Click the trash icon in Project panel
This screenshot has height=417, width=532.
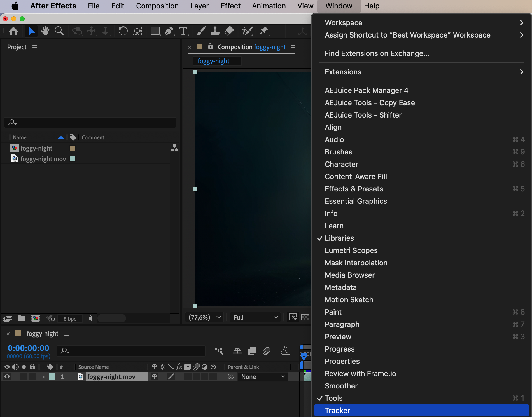pos(89,318)
